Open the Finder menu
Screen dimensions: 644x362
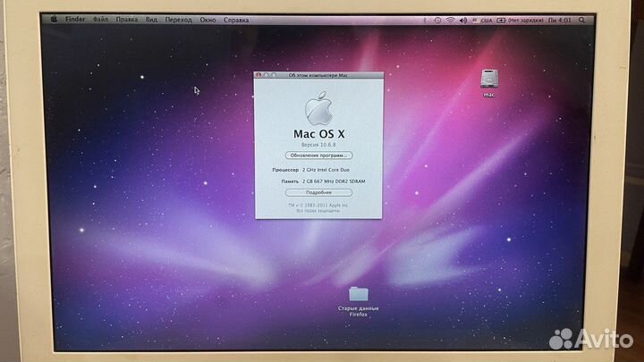75,20
